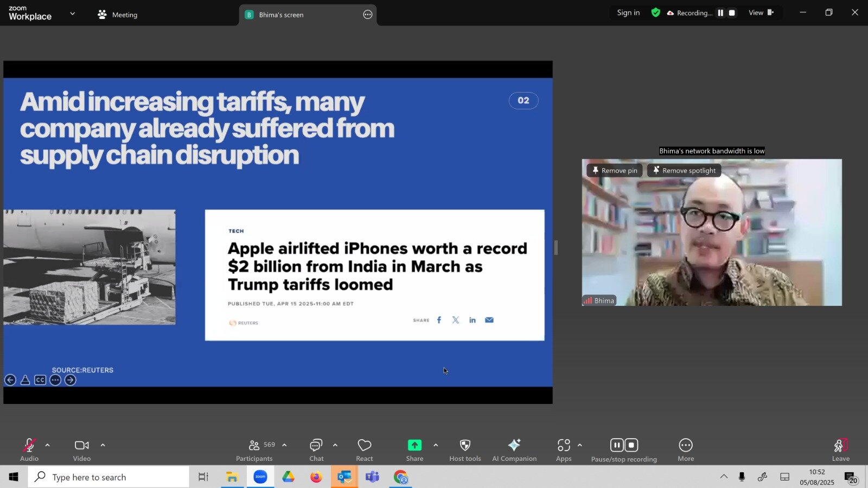Expand the Chat options arrow
The image size is (868, 488).
pos(335,445)
